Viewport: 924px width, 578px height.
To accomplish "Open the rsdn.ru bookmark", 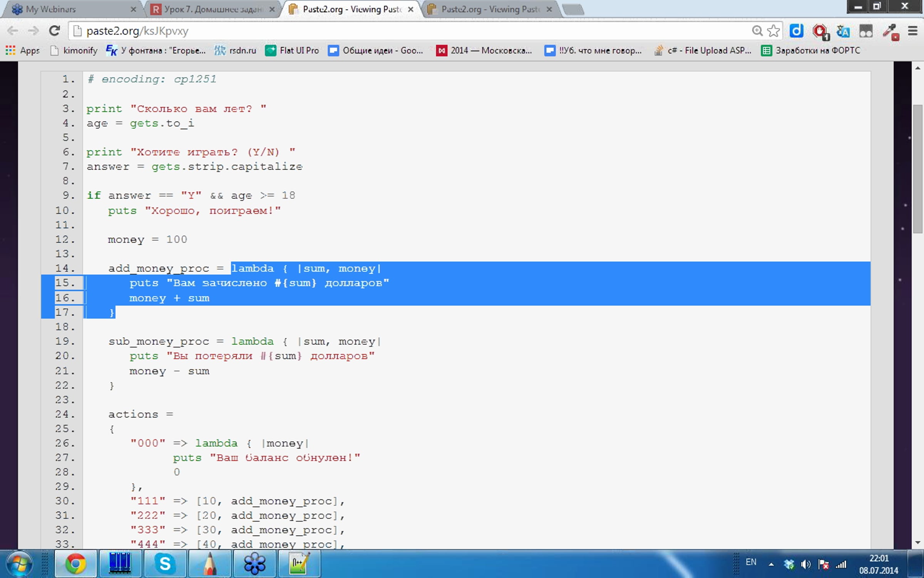I will 235,50.
